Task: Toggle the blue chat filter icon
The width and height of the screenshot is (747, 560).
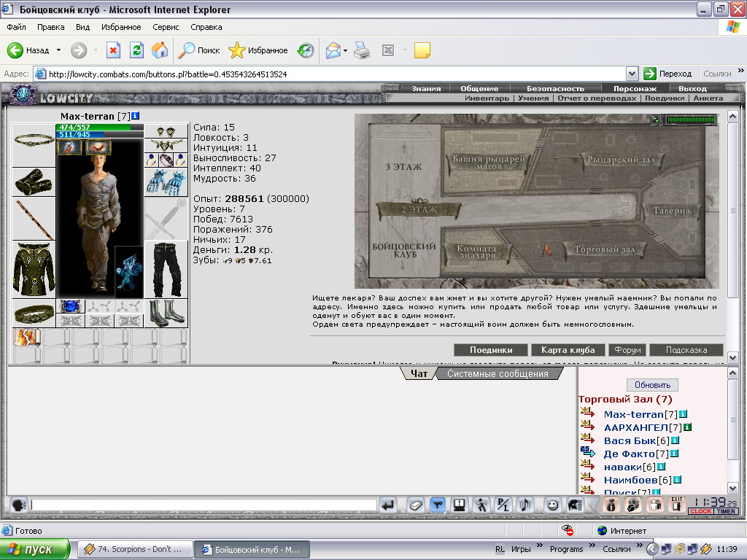Action: click(x=438, y=505)
